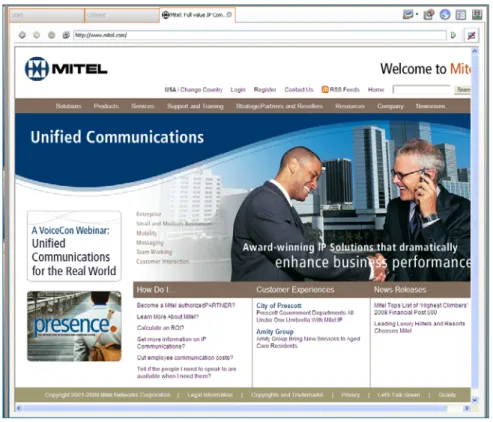Open the Products navigation menu
This screenshot has width=493, height=422.
[106, 106]
